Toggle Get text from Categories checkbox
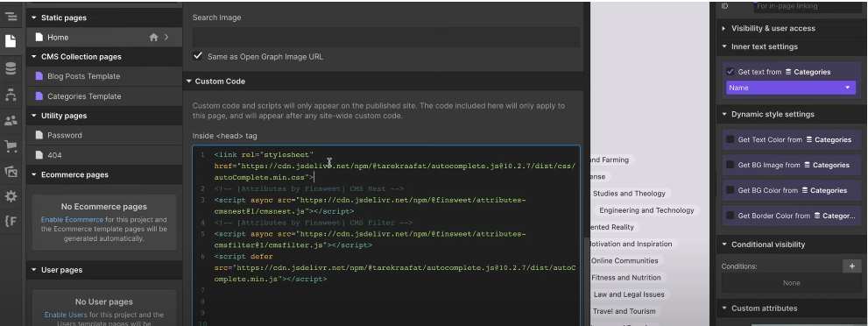This screenshot has width=868, height=326. (x=730, y=72)
